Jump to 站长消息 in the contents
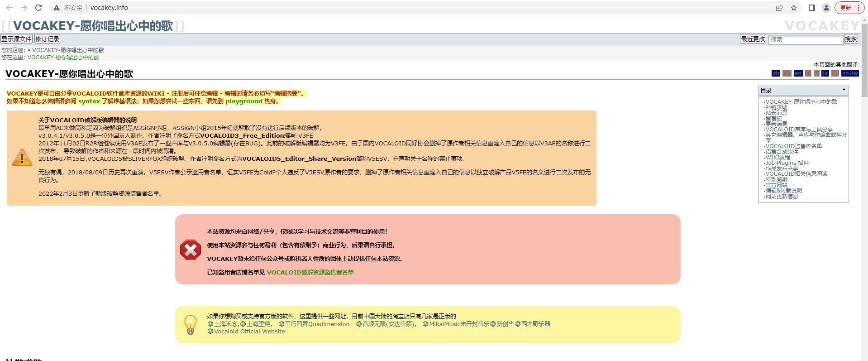The width and height of the screenshot is (868, 361). tap(776, 113)
